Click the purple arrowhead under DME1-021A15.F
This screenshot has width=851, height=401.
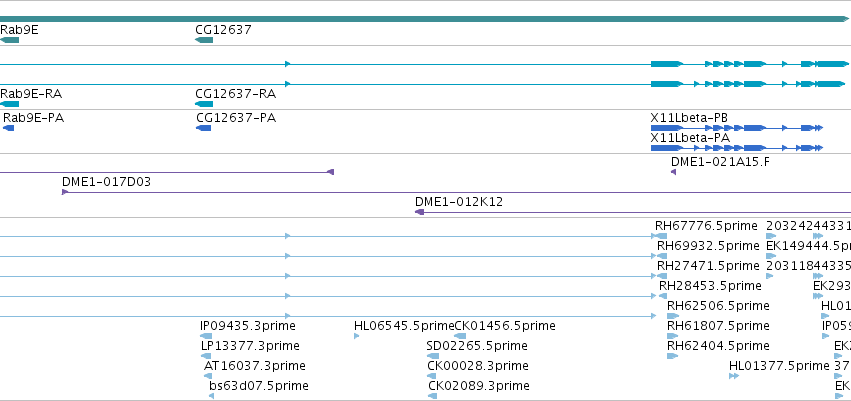click(674, 172)
